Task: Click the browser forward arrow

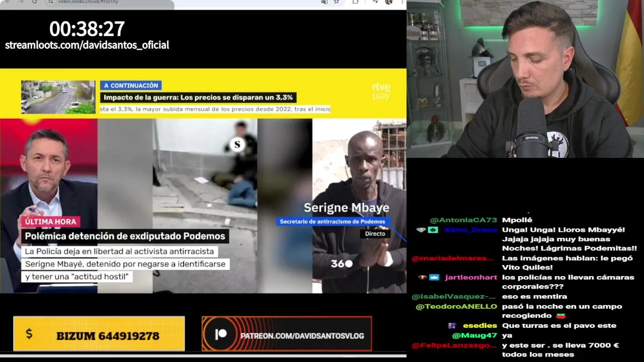Action: coord(21,2)
